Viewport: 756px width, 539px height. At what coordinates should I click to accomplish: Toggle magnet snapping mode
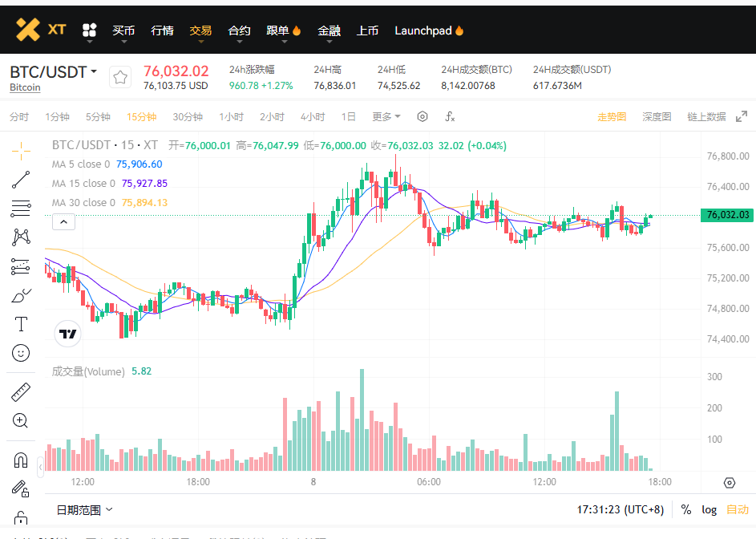tap(21, 460)
